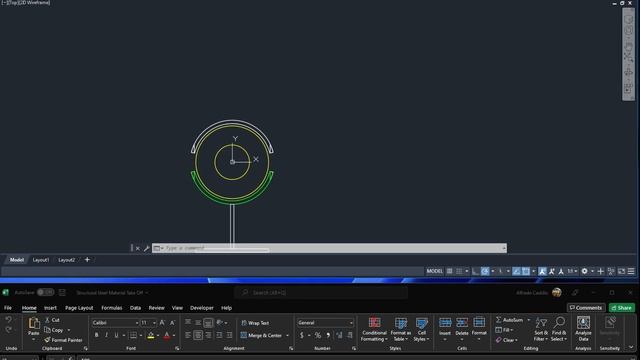640x360 pixels.
Task: Apply Accounting Number Format dollar sign
Action: 302,336
